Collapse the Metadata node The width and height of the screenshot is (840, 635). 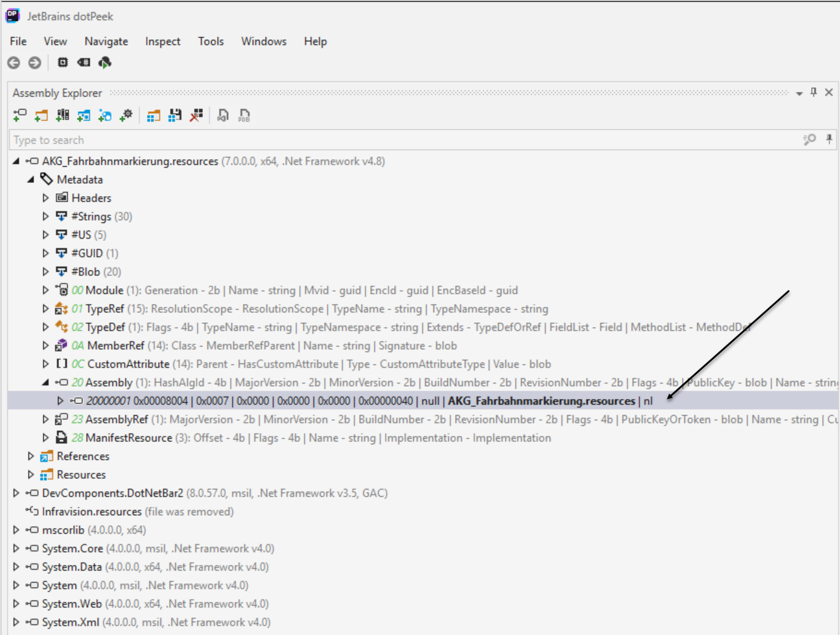[x=31, y=179]
